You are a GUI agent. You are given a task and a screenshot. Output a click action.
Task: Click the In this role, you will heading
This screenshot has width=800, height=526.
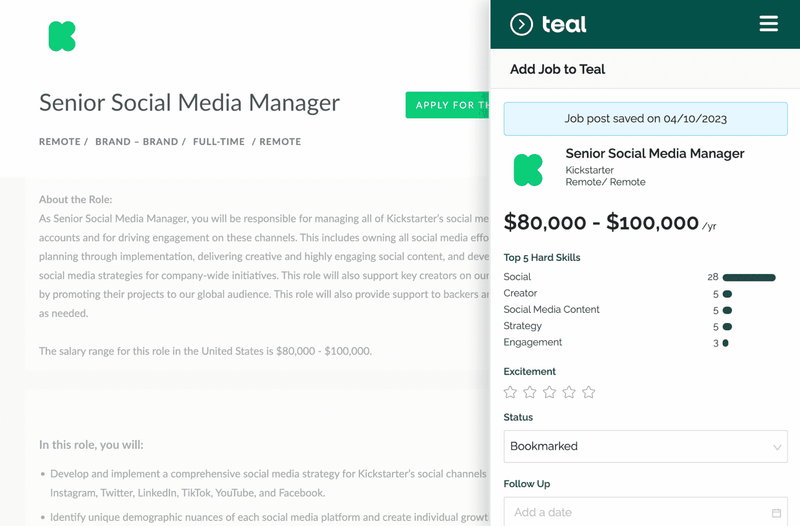[91, 445]
